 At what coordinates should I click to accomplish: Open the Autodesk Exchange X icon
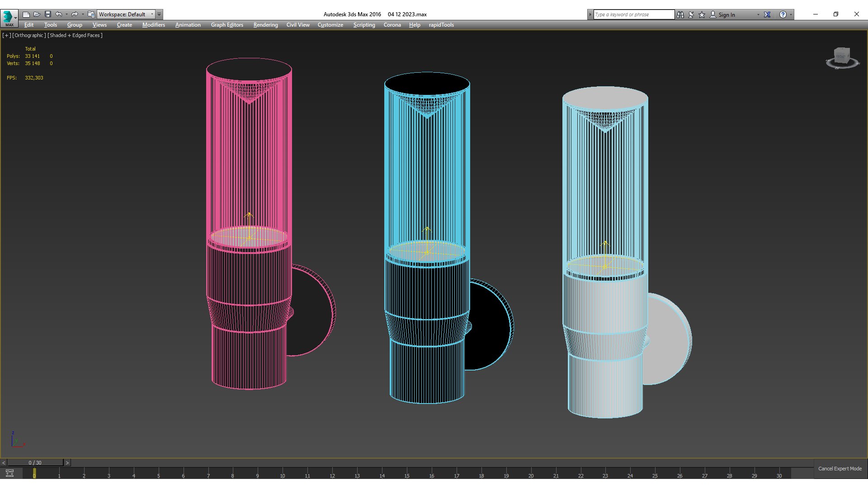coord(767,14)
